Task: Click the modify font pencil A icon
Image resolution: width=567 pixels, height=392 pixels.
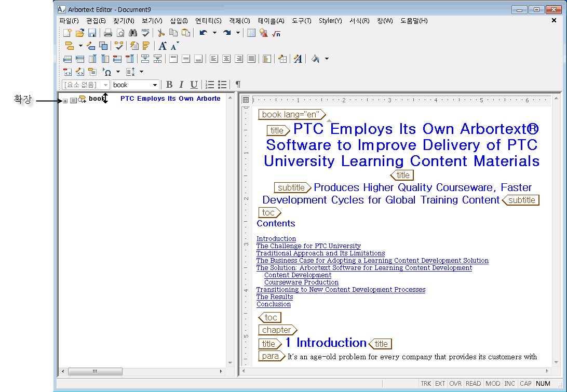Action: tap(298, 59)
